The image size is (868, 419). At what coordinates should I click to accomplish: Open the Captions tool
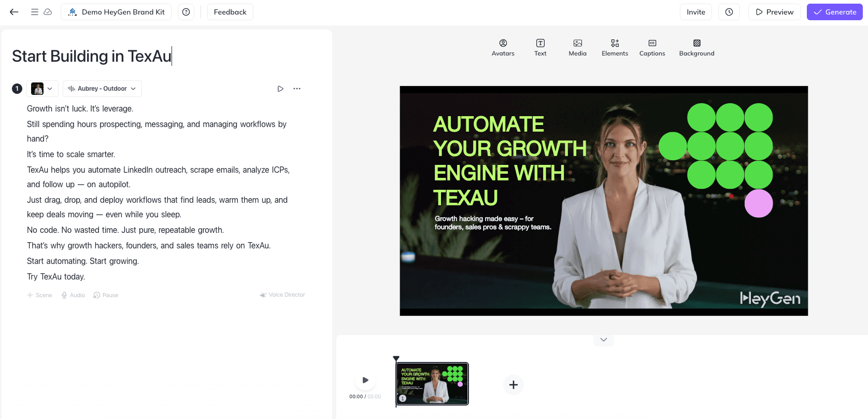(x=652, y=47)
